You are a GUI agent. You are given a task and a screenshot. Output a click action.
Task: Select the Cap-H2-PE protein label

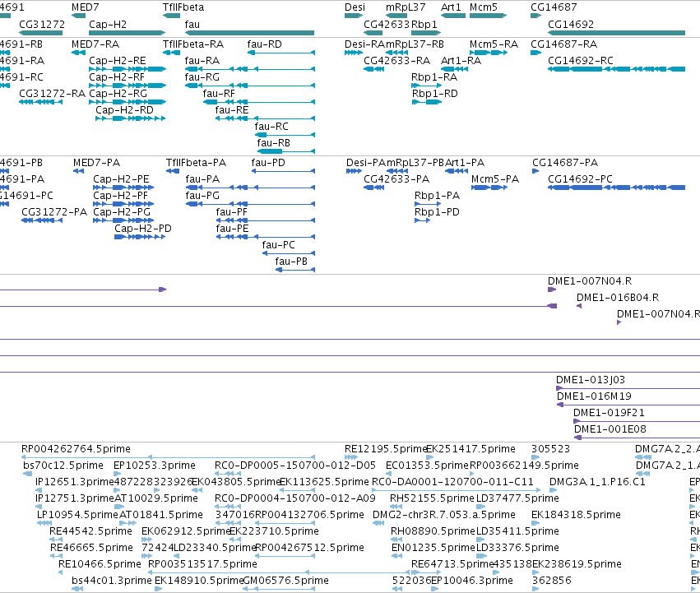[x=121, y=179]
